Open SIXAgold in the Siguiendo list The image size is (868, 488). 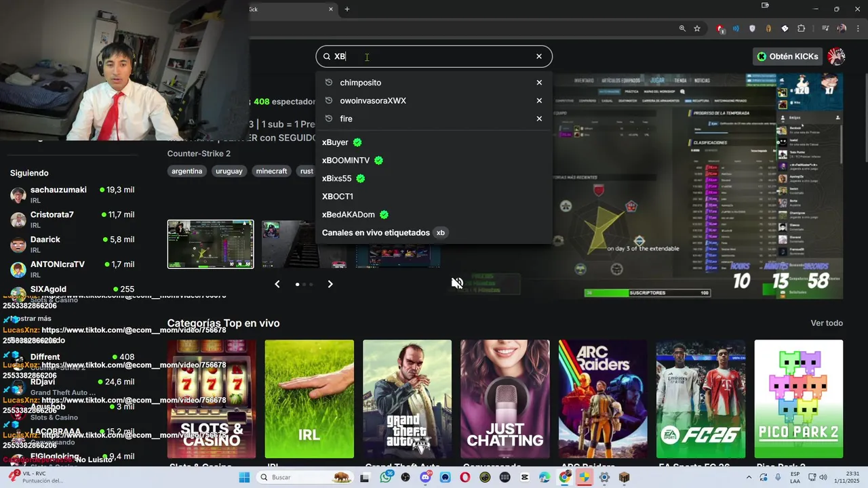(x=73, y=293)
